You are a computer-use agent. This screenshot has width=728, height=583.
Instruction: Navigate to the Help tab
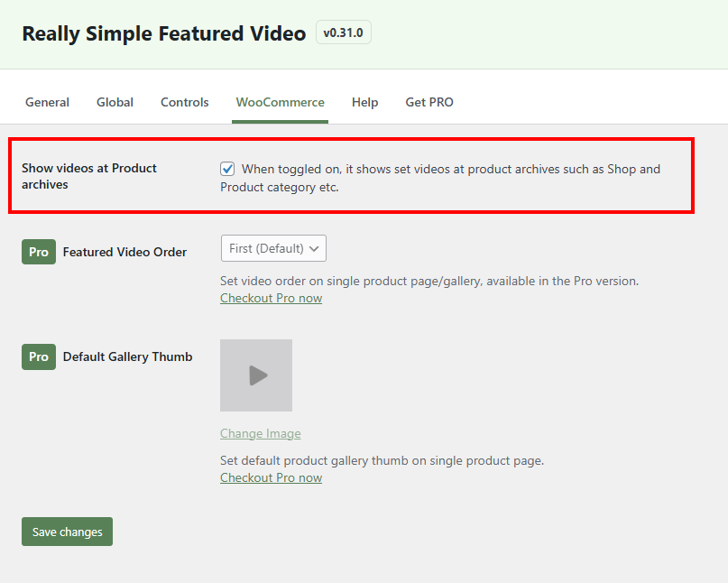pos(364,102)
